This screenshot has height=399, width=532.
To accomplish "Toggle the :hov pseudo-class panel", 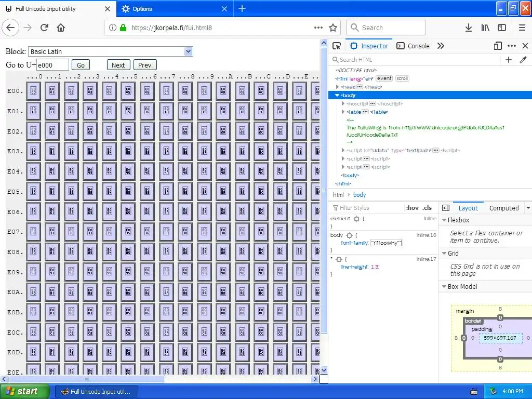I will (x=412, y=208).
